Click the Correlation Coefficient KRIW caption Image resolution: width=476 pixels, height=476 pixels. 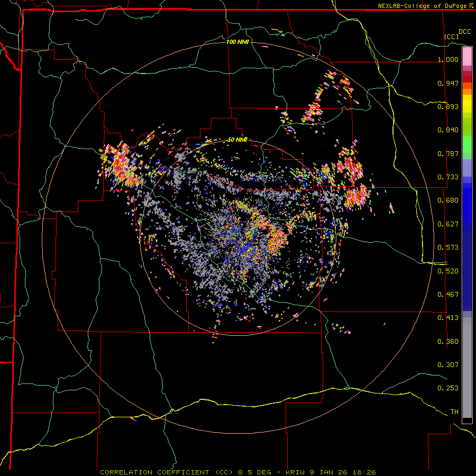point(238,472)
